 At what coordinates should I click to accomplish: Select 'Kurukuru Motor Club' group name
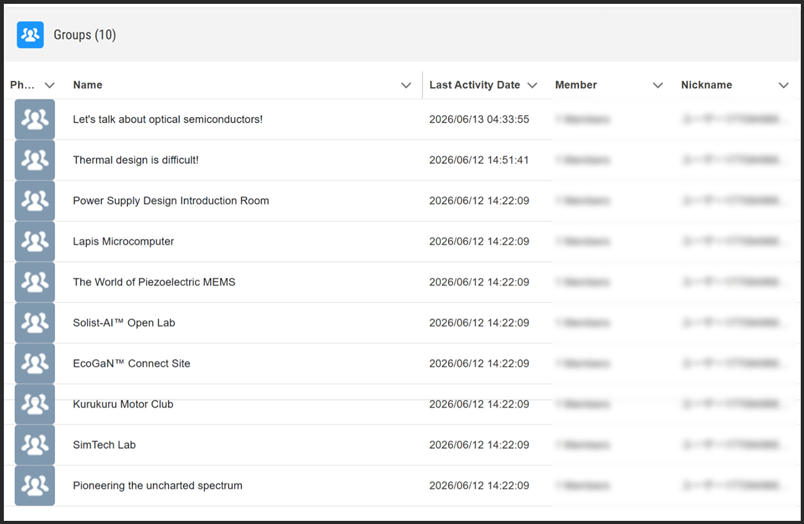(123, 404)
